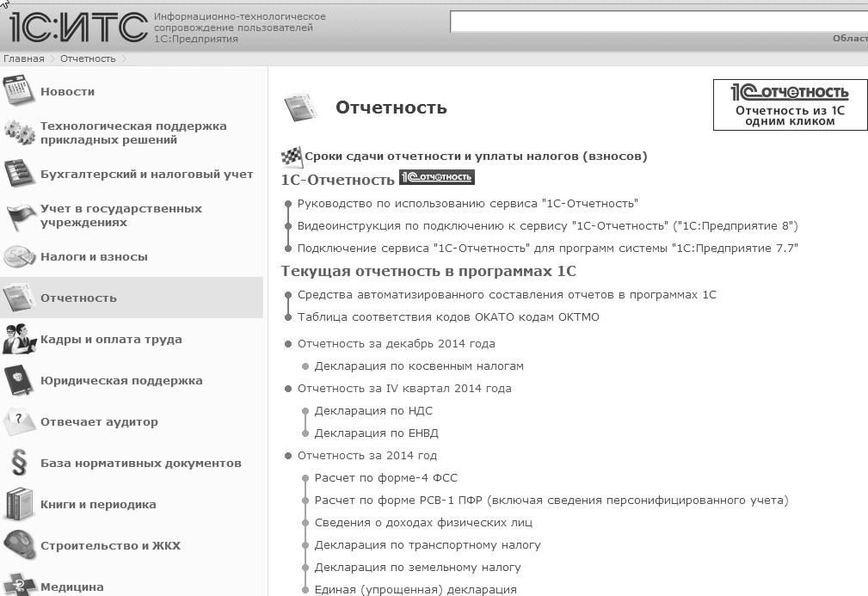Screen dimensions: 868x596
Task: Open Технологическая поддержка прикладных решений section
Action: pos(133,132)
